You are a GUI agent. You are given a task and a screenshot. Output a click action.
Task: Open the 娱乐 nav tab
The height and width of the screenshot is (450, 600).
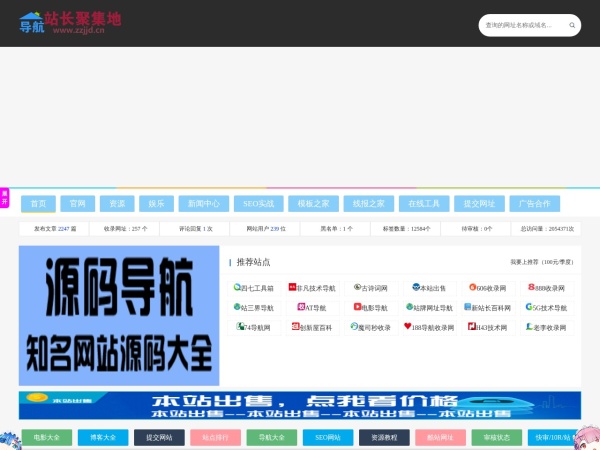tap(157, 204)
